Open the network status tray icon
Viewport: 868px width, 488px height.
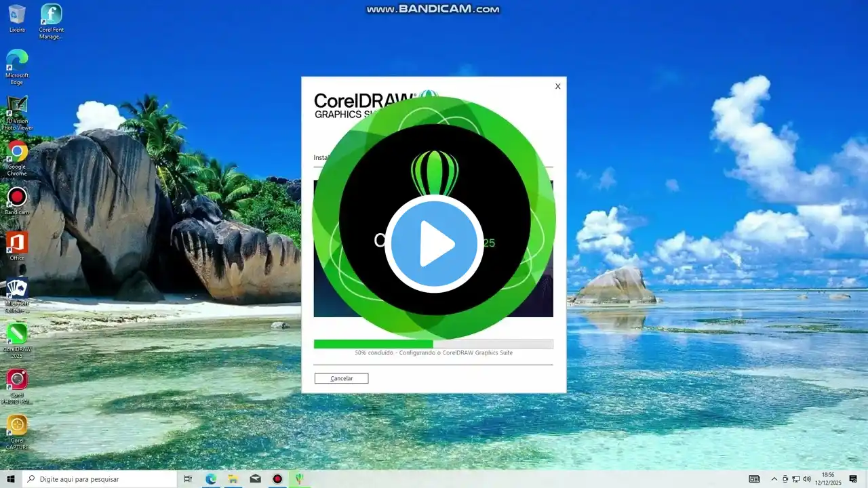click(795, 479)
